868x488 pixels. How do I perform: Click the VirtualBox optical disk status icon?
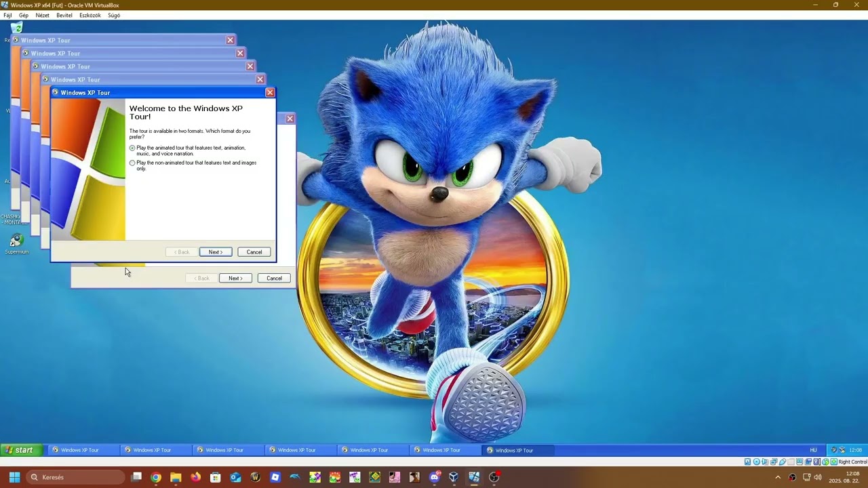[x=757, y=462]
